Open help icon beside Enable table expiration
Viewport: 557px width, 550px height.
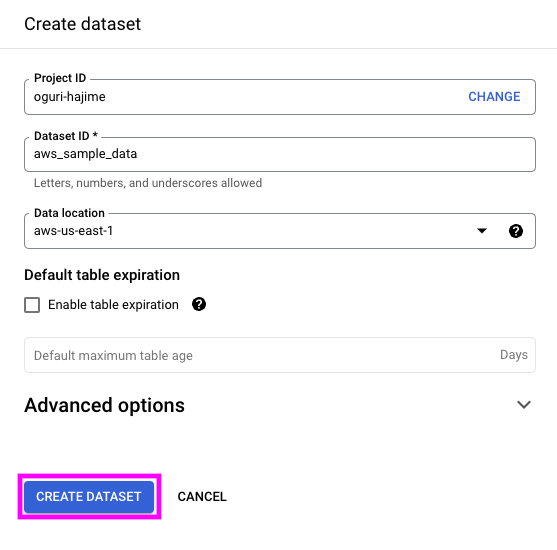(x=199, y=304)
